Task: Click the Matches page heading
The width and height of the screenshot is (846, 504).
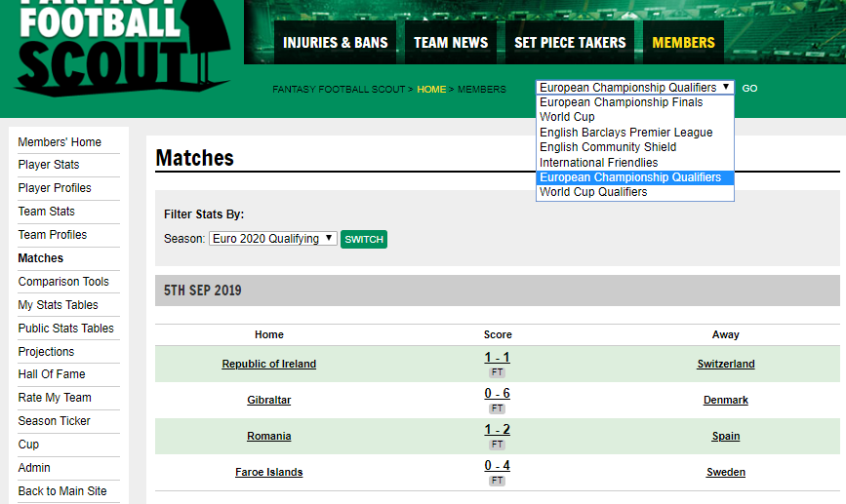Action: pos(194,159)
